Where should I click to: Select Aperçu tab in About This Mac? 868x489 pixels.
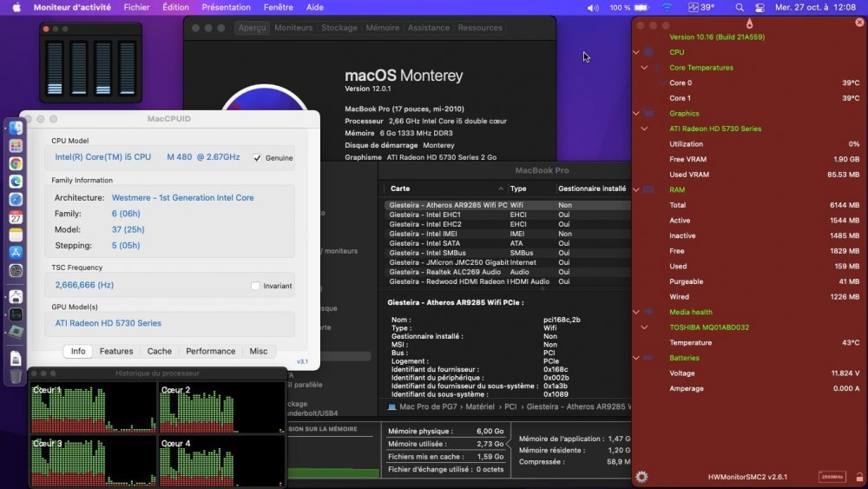(x=252, y=28)
